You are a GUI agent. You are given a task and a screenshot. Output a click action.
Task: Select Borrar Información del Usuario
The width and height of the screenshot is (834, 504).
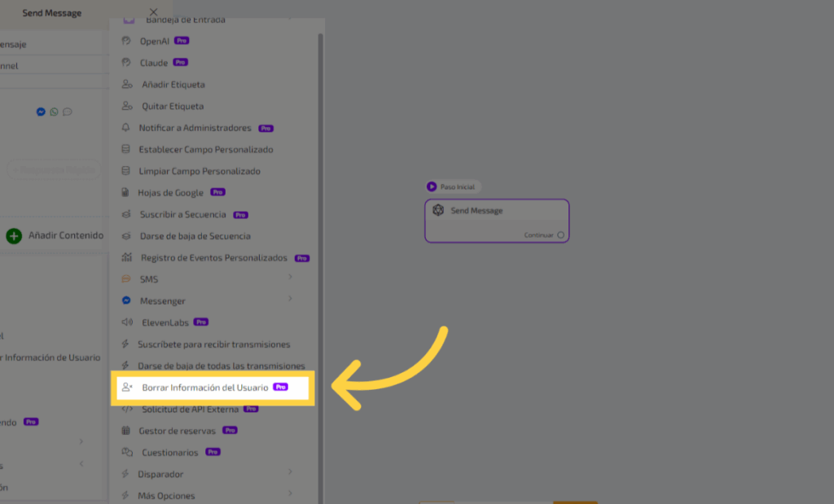coord(204,388)
